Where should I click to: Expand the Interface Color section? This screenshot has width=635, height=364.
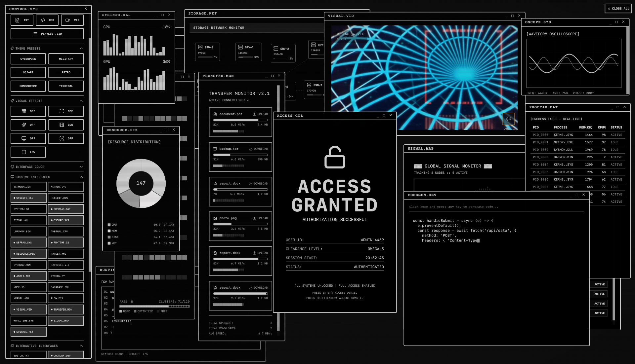coord(81,167)
